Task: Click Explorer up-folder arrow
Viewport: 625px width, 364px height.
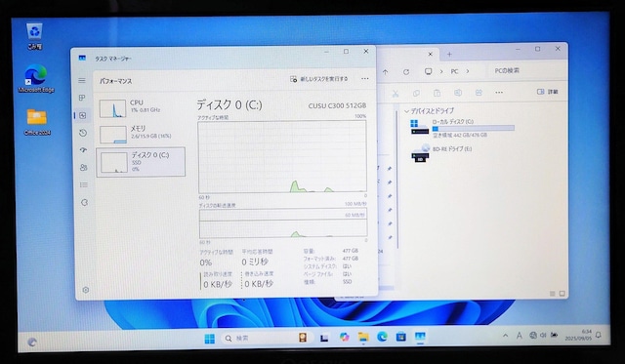Action: [x=385, y=72]
